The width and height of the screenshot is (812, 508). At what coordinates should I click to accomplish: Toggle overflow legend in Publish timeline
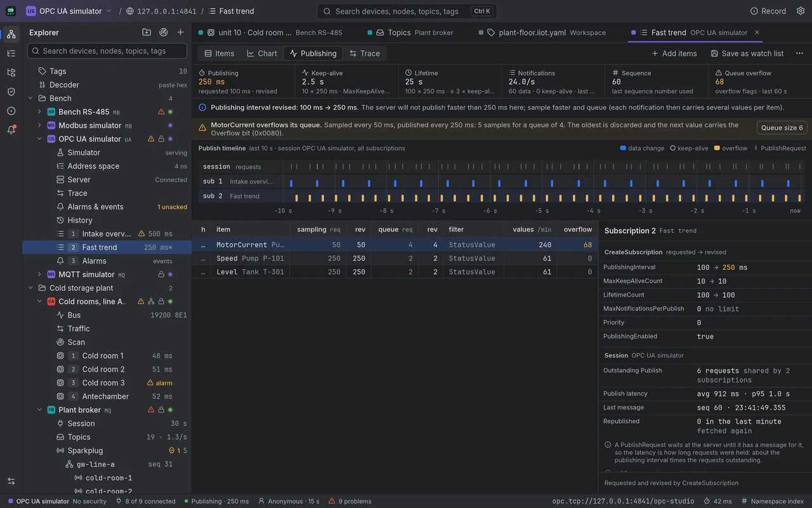[x=731, y=148]
